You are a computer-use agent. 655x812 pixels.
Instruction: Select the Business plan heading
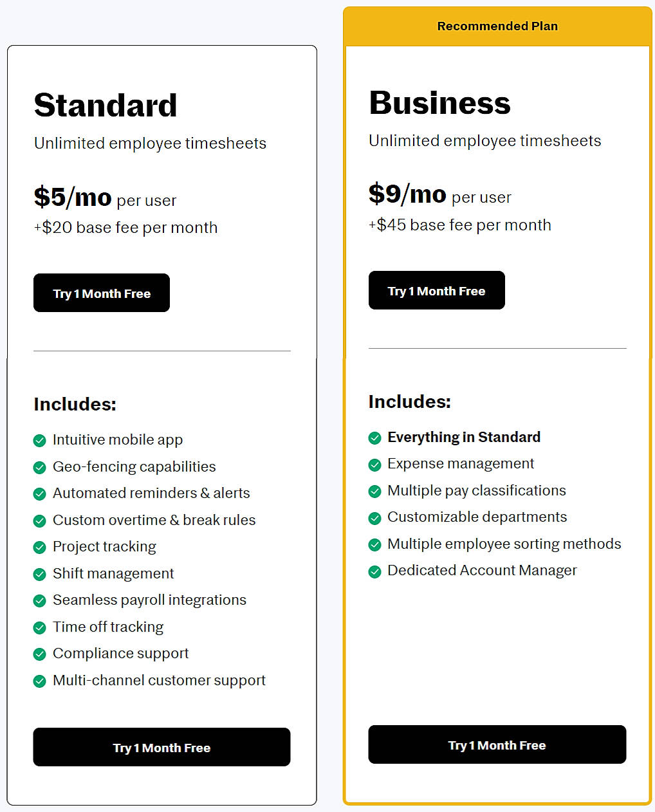pyautogui.click(x=439, y=102)
